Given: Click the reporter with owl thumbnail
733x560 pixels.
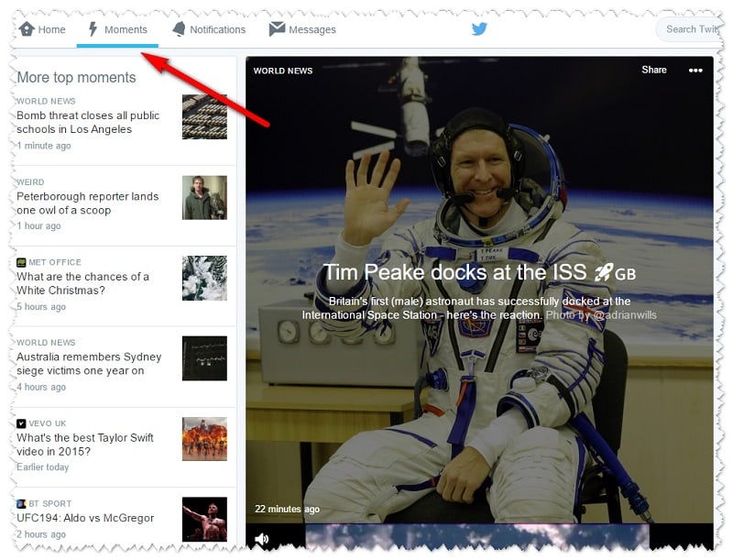Looking at the screenshot, I should click(204, 198).
